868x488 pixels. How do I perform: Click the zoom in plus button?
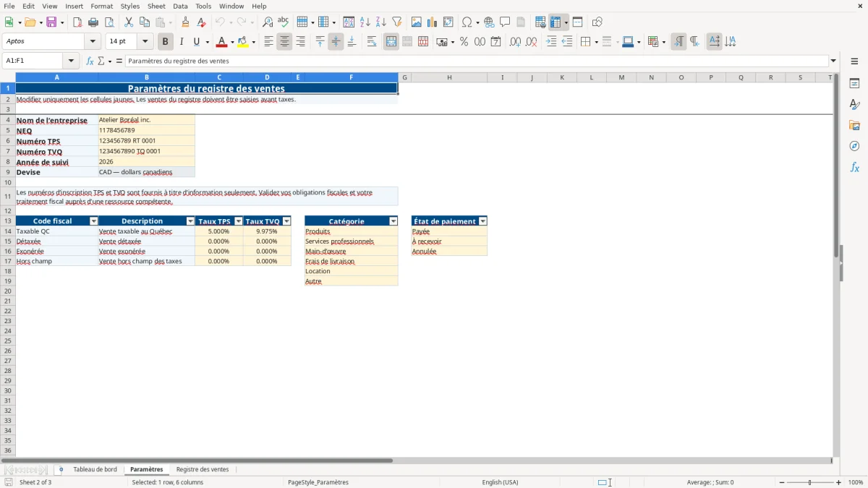[839, 482]
